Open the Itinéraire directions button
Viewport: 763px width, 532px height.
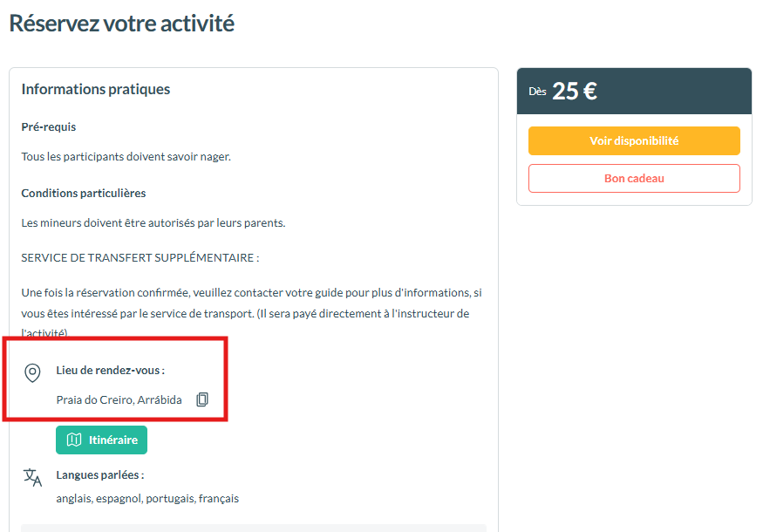point(101,440)
